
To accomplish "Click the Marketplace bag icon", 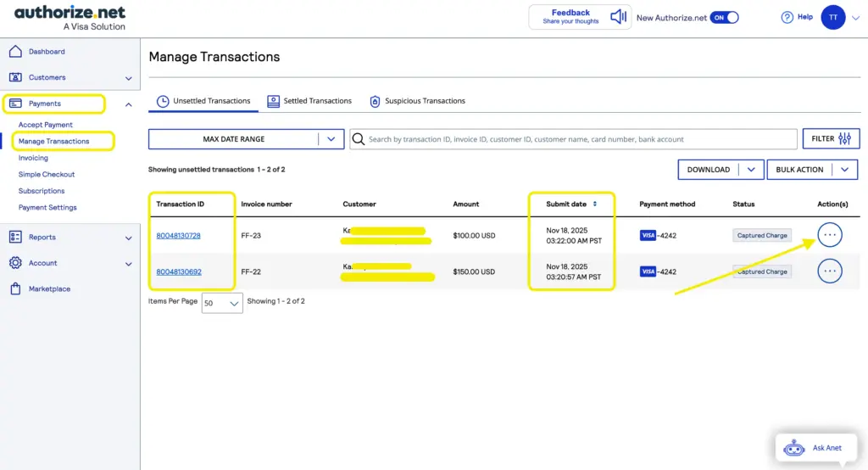I will click(15, 288).
